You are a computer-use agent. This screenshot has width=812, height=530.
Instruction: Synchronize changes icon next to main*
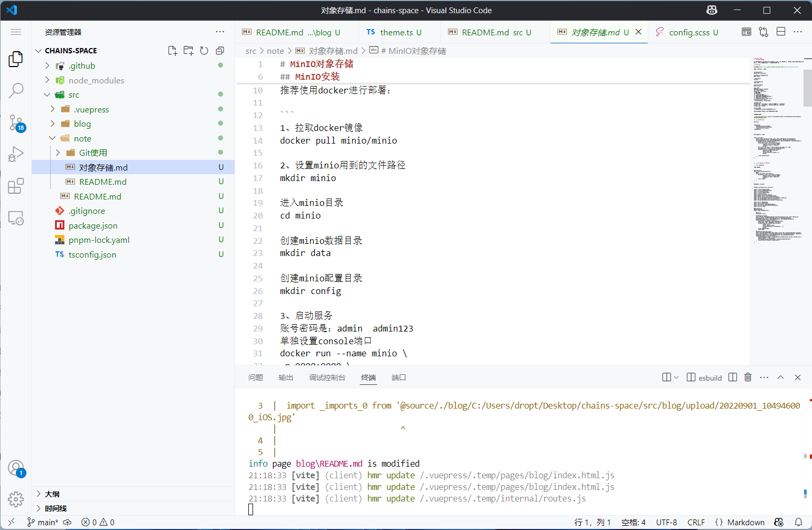click(x=67, y=522)
